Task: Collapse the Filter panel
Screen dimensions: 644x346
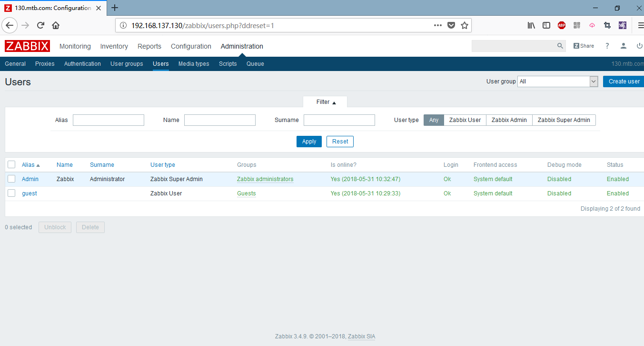Action: (325, 102)
